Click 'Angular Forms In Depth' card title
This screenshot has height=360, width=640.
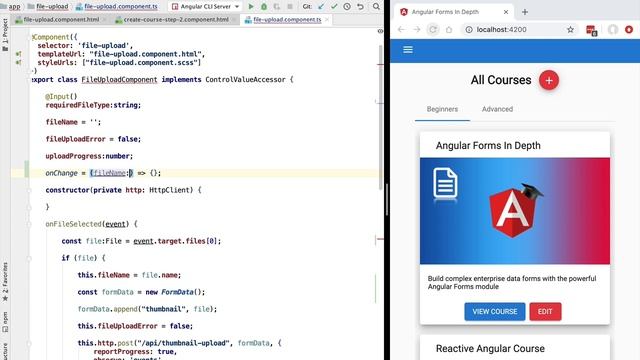pos(488,146)
